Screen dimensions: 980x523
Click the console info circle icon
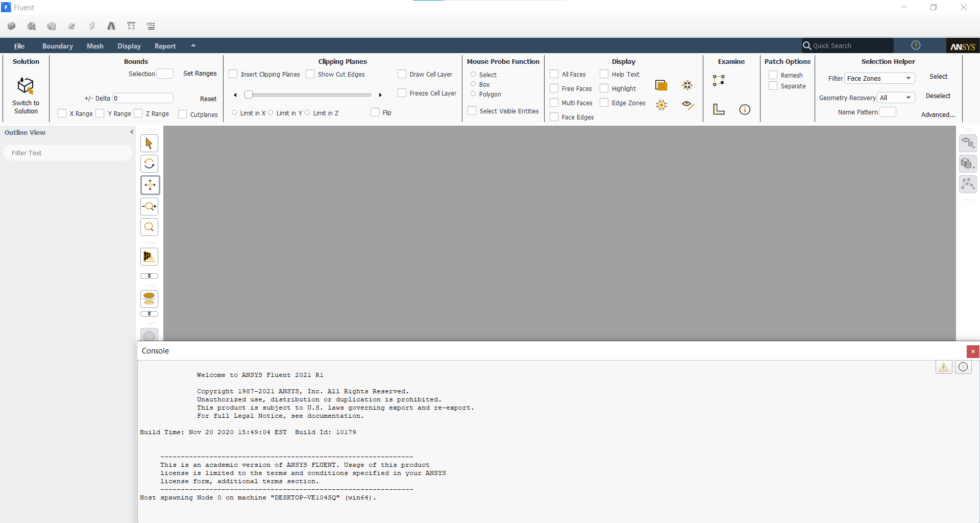963,367
